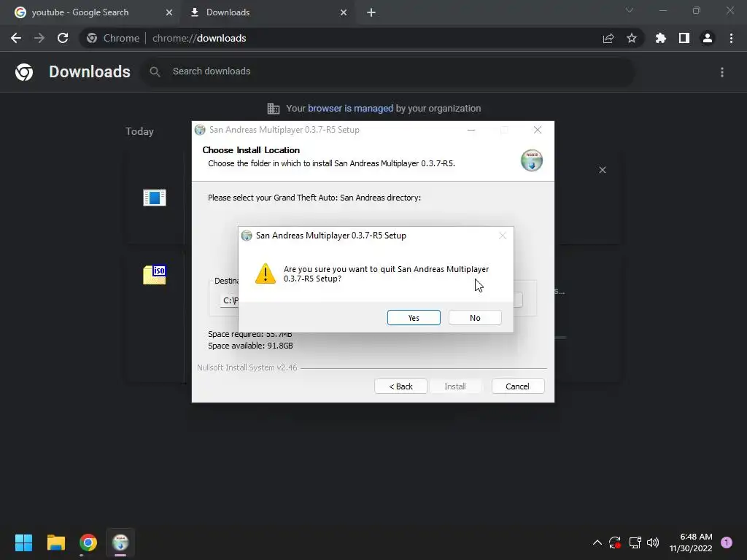The width and height of the screenshot is (747, 560).
Task: Click the 'Nullsoft Install System v2.46' text
Action: tap(247, 367)
